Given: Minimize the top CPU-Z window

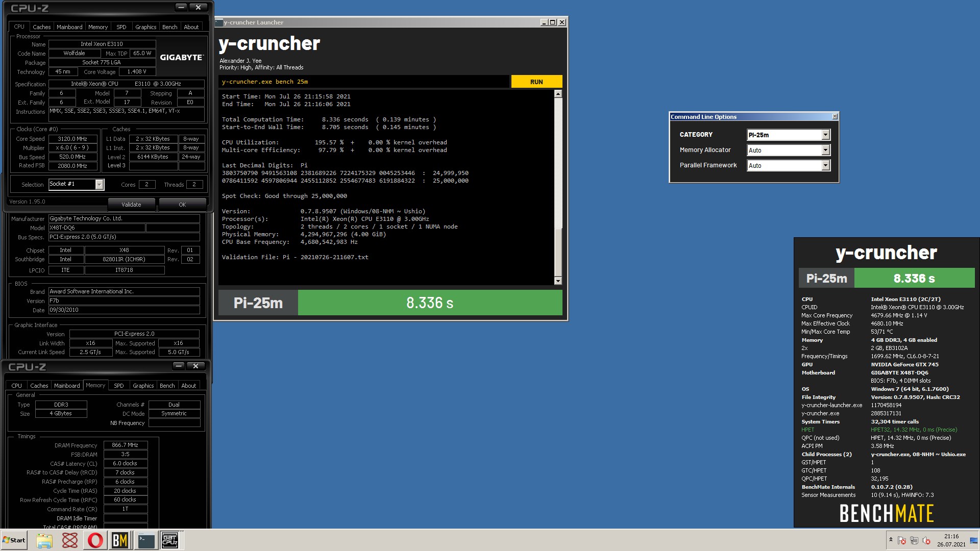Looking at the screenshot, I should [181, 7].
